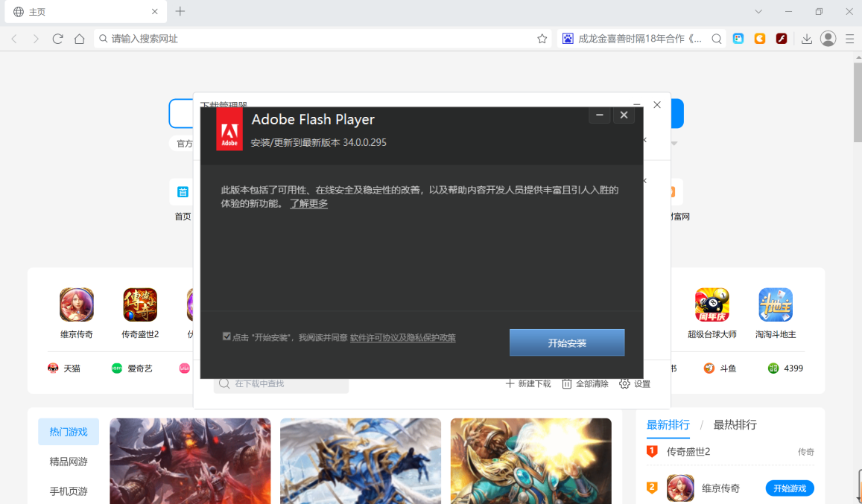Open the blue colorful apps extension icon
Screen dimensions: 862x504
(x=738, y=39)
